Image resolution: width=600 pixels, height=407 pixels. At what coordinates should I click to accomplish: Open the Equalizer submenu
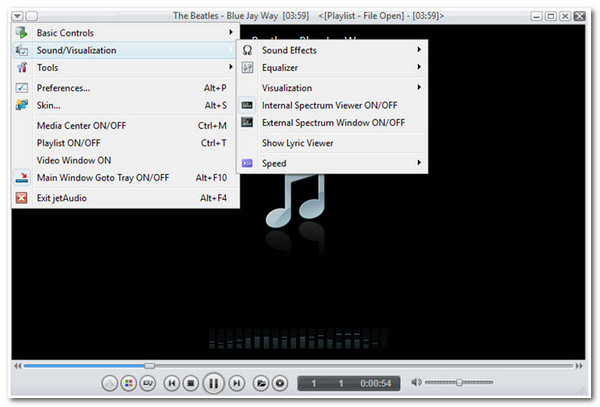(x=332, y=68)
